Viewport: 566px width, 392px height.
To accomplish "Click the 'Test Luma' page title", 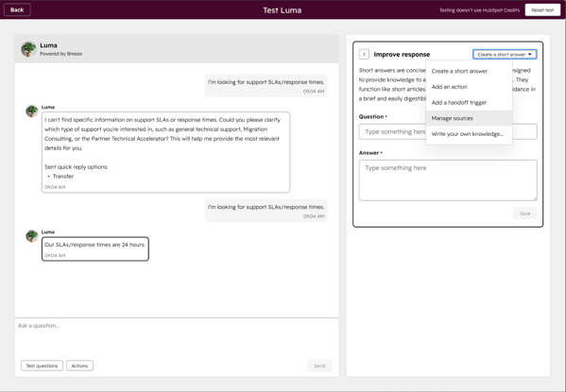I will coord(283,10).
